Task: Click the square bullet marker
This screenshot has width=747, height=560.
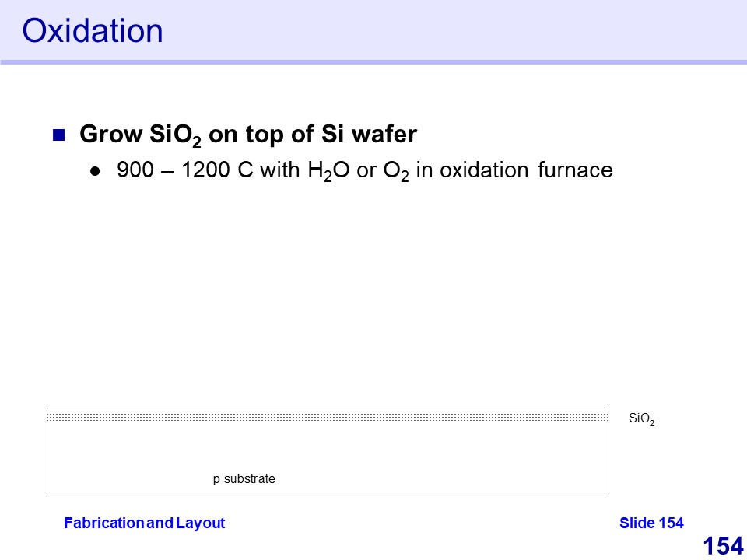Action: click(x=58, y=135)
